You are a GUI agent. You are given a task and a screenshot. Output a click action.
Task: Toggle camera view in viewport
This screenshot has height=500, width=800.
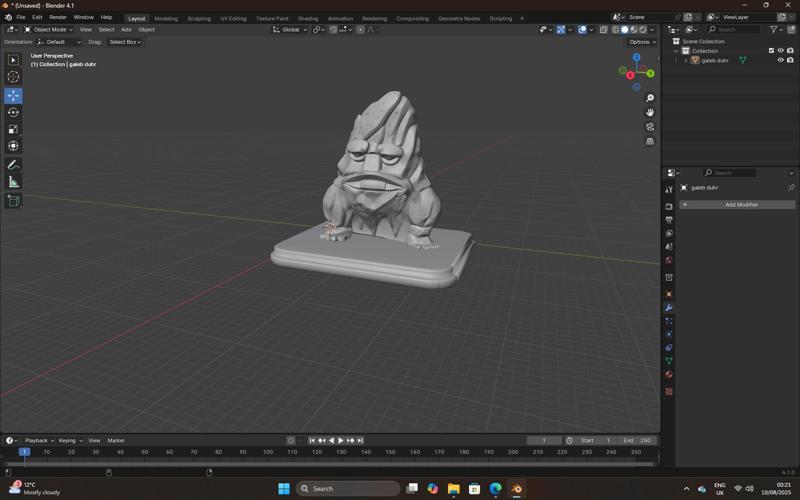tap(650, 127)
